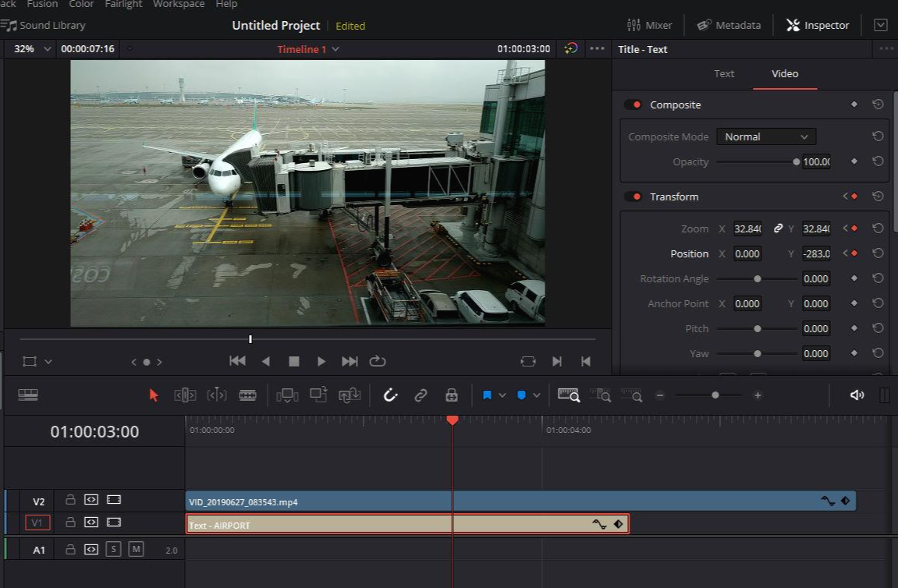The image size is (898, 588).
Task: Click the position lock icon in toolbar
Action: tap(451, 395)
